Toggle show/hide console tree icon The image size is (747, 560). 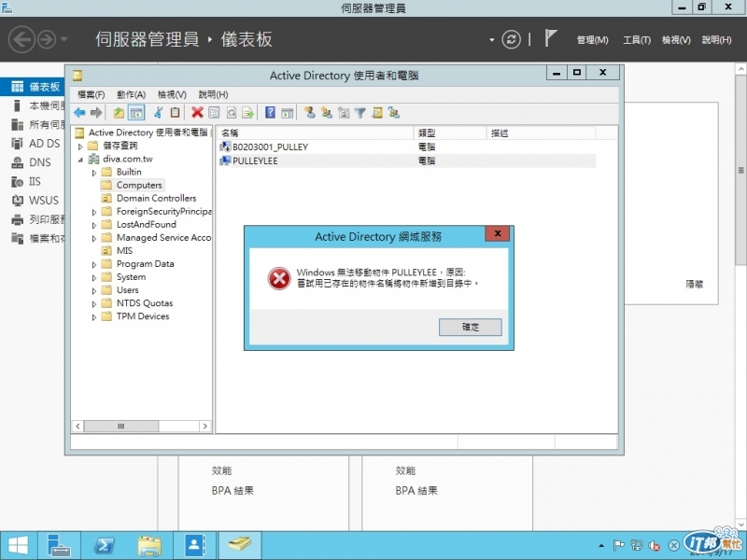coord(136,113)
